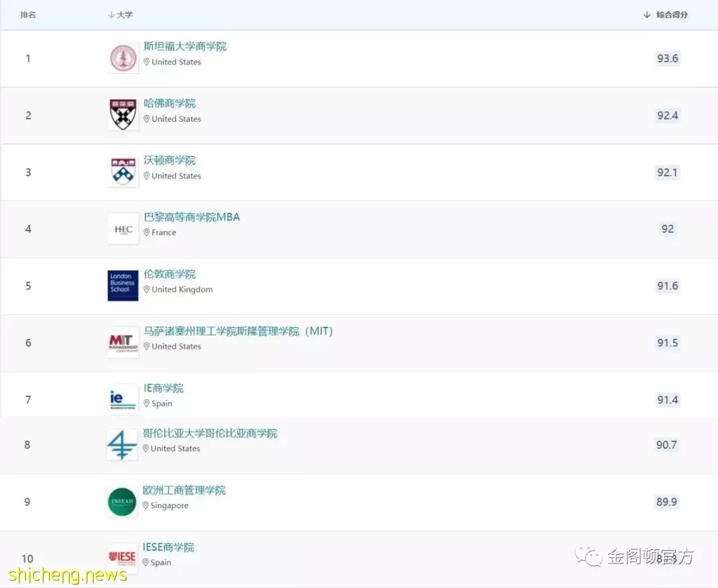Viewport: 718px width, 588px height.
Task: Click the 92.4 score value
Action: point(667,115)
